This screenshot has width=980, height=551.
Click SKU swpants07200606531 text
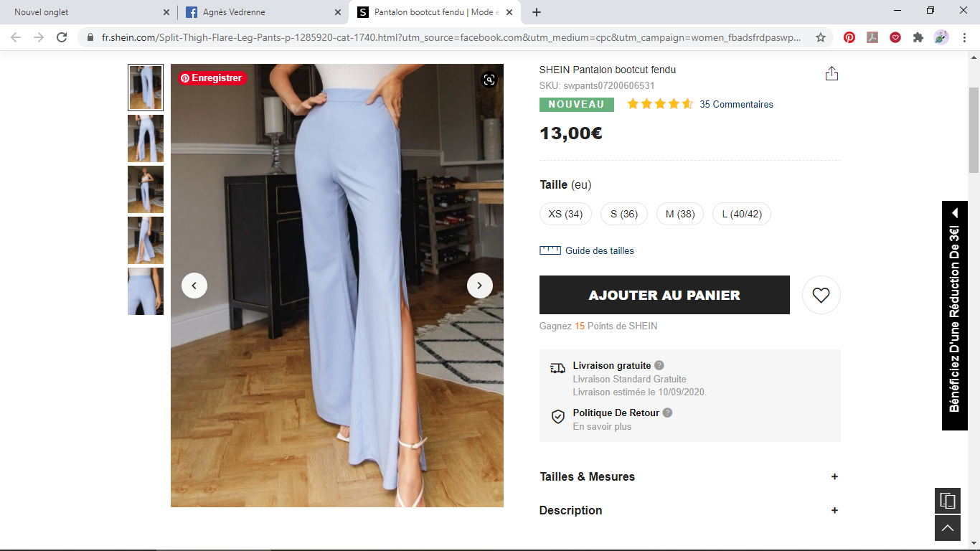[597, 85]
